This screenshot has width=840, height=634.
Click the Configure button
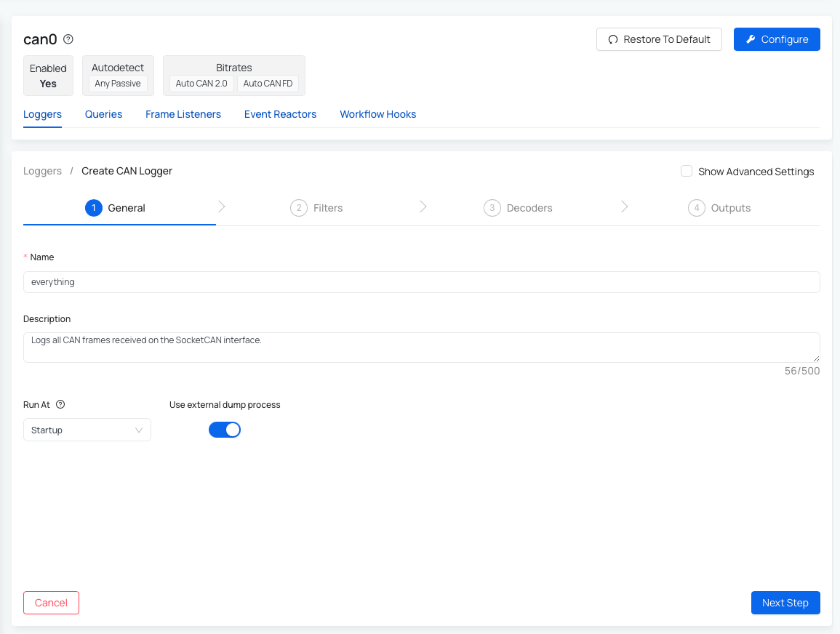(776, 39)
